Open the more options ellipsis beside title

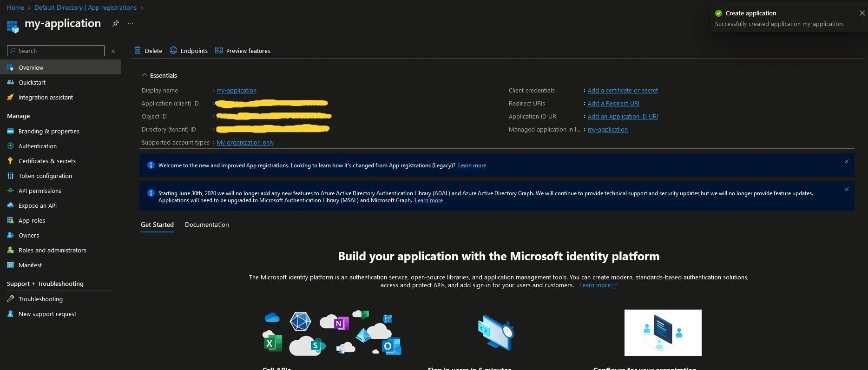[x=131, y=23]
